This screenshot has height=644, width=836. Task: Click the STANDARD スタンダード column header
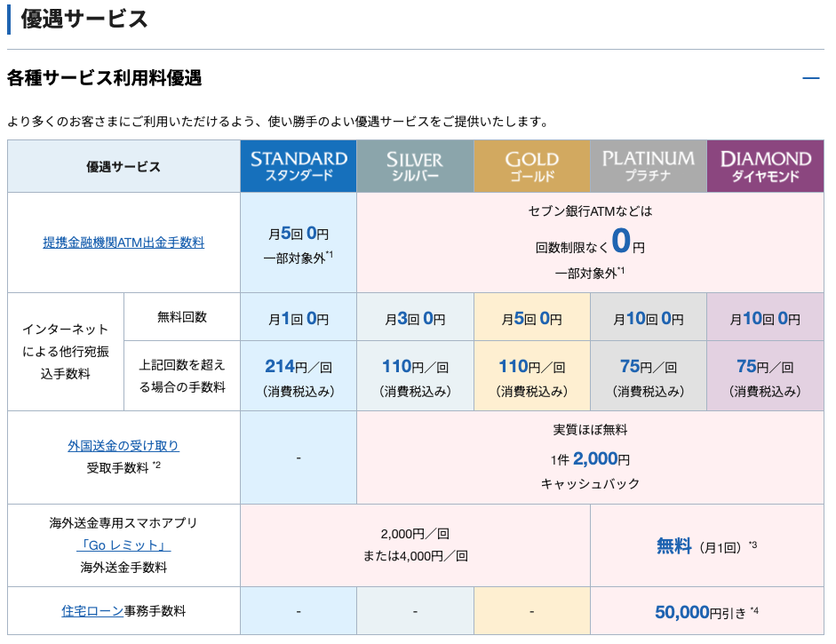(x=299, y=166)
